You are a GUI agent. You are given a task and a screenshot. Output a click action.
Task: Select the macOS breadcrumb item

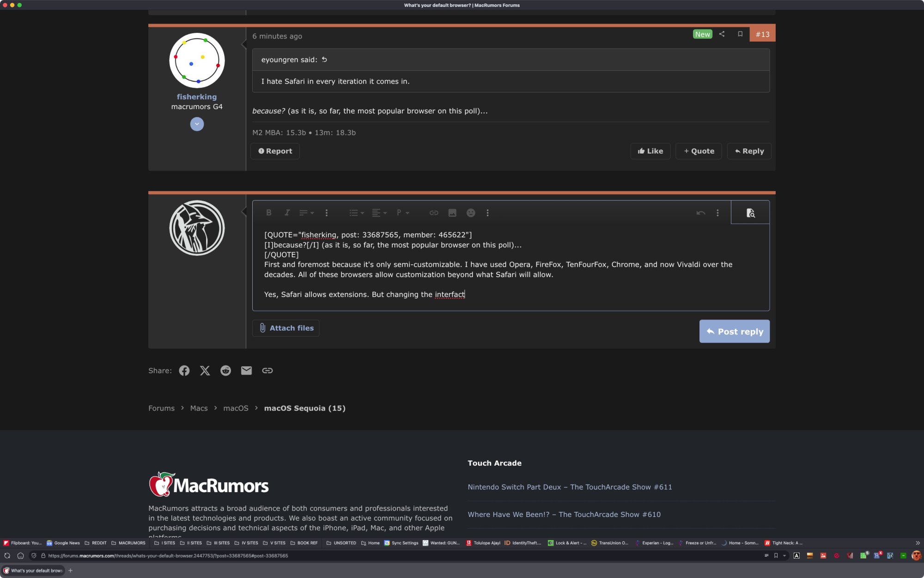click(x=236, y=408)
